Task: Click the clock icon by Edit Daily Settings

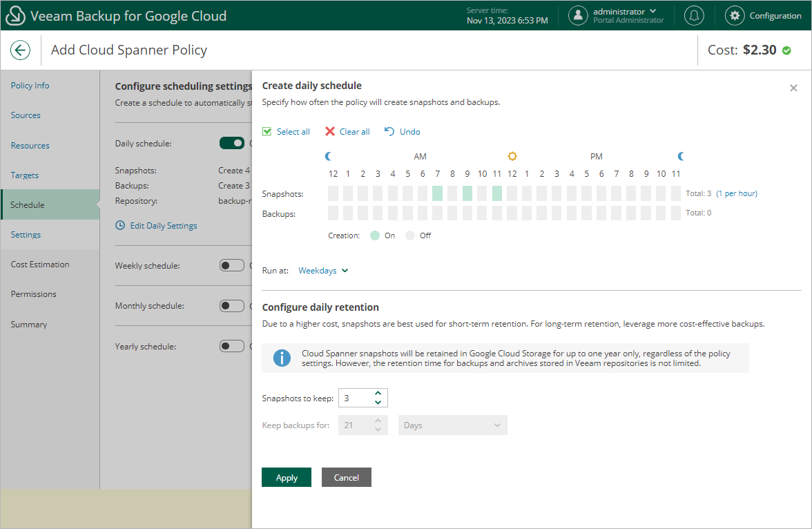Action: (120, 225)
